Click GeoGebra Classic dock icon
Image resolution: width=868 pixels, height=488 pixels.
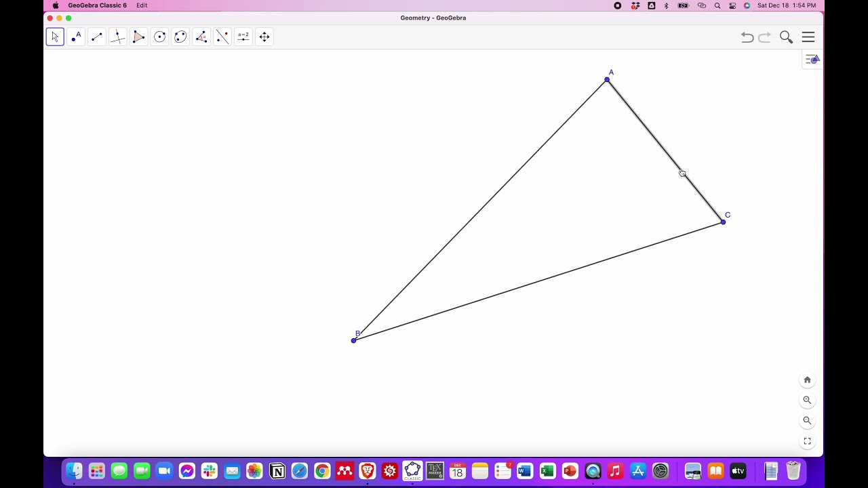tap(412, 470)
